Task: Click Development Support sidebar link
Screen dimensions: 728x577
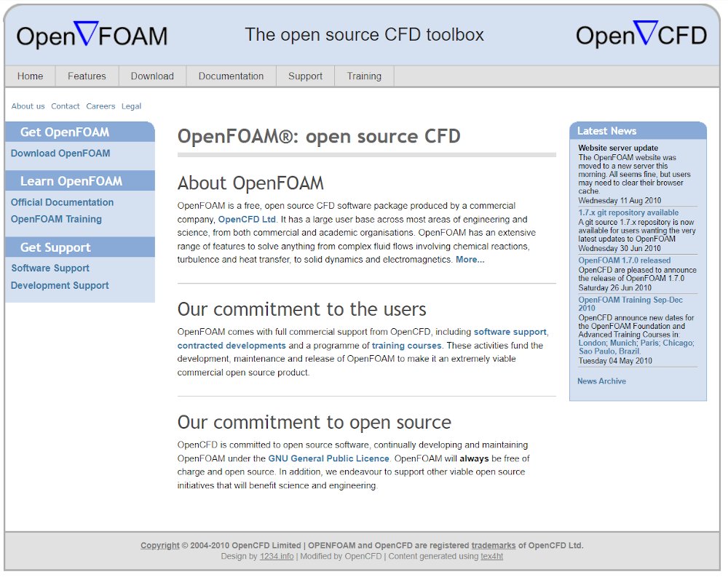Action: click(x=60, y=285)
